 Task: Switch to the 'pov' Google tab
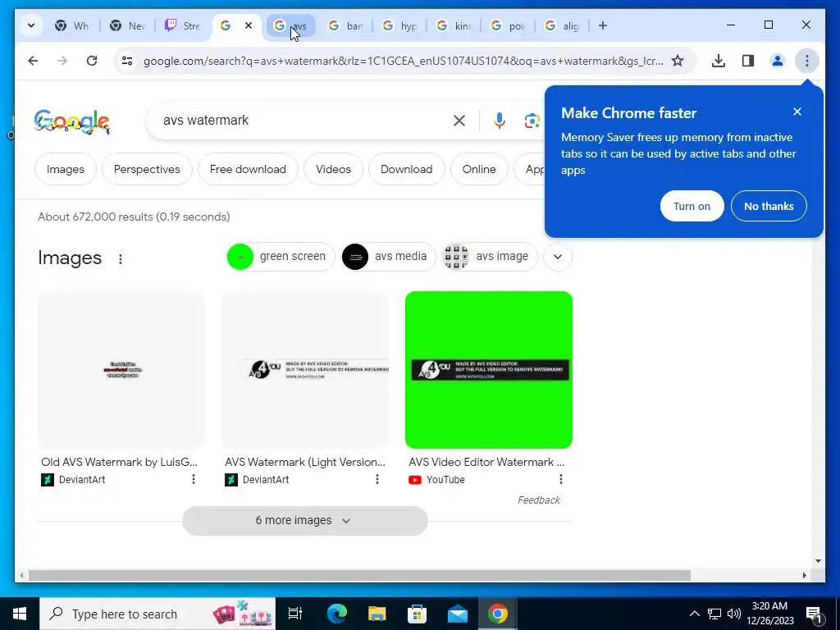(507, 25)
